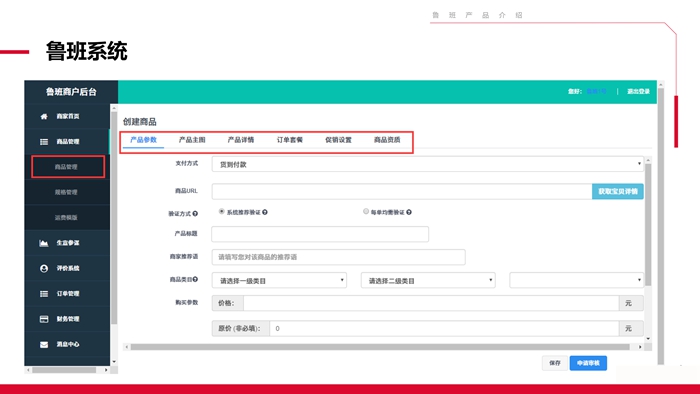This screenshot has height=394, width=700.
Task: Click the sidebar's horizontal scrollbar
Action: point(64,370)
